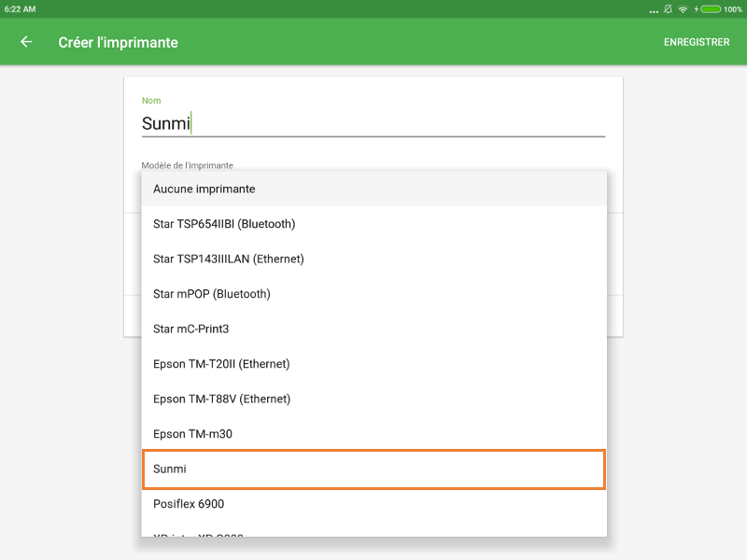Viewport: 747px width, 560px height.
Task: Tap the notification overflow dots in status bar
Action: tap(655, 9)
